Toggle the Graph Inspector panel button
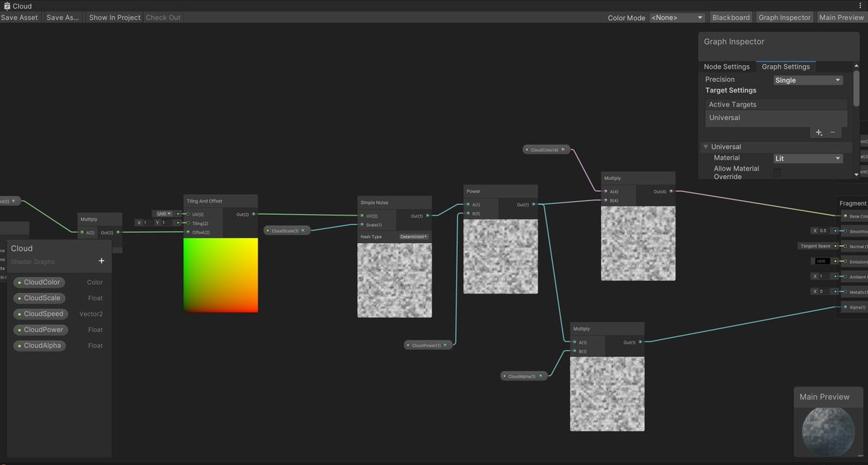 coord(785,17)
